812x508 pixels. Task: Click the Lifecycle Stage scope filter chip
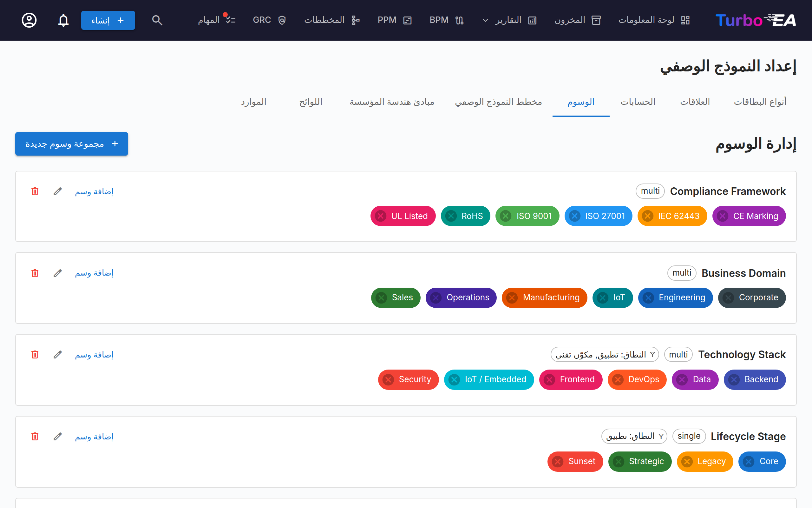click(634, 436)
